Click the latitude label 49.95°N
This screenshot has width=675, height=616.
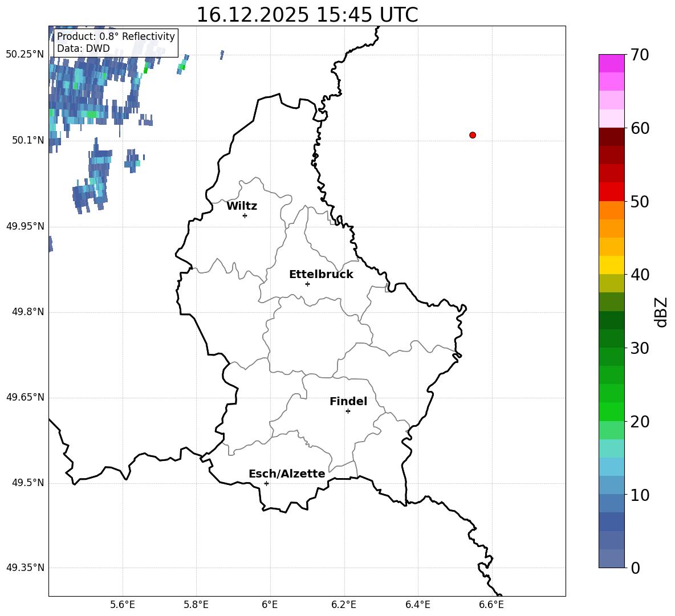click(x=25, y=226)
